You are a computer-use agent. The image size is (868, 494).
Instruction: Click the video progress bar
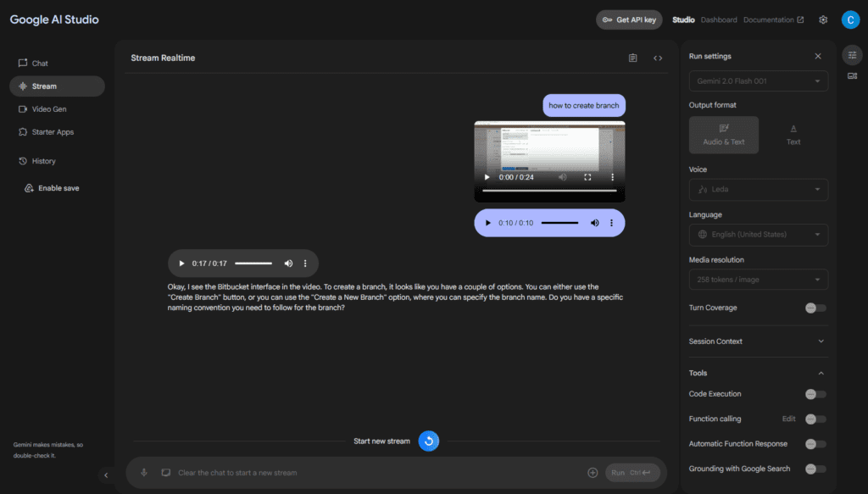tap(549, 191)
